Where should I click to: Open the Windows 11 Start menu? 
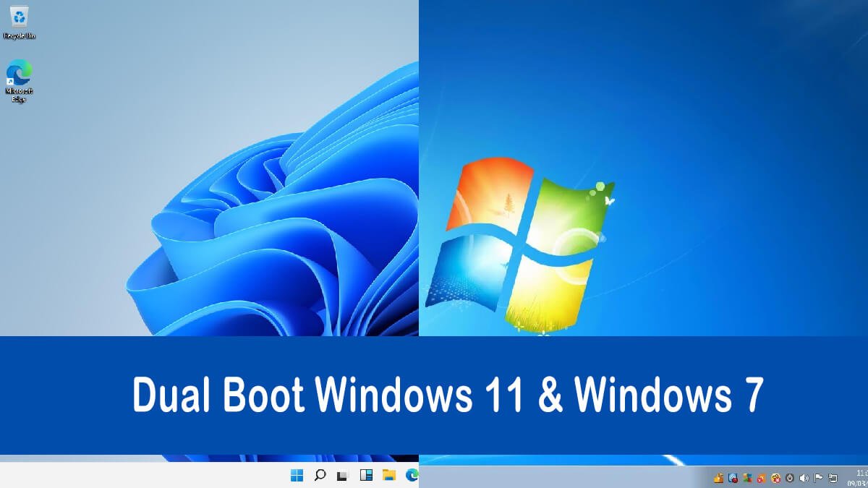pyautogui.click(x=297, y=476)
